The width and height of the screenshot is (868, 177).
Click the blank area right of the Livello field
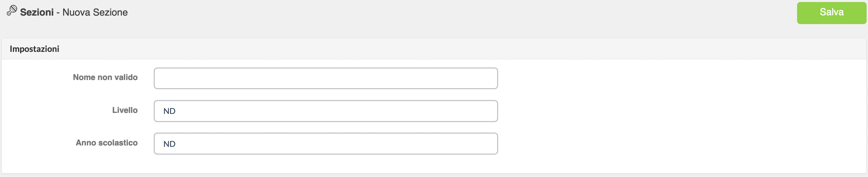[679, 111]
